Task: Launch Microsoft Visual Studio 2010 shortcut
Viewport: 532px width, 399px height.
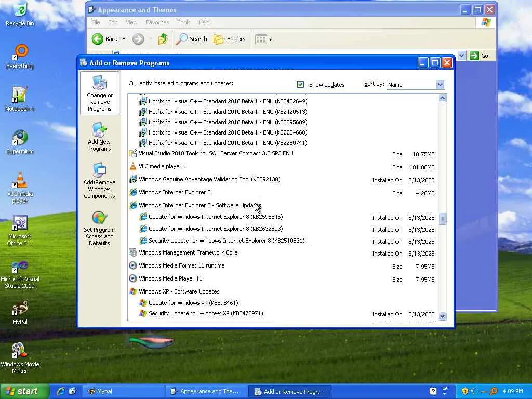Action: point(20,274)
